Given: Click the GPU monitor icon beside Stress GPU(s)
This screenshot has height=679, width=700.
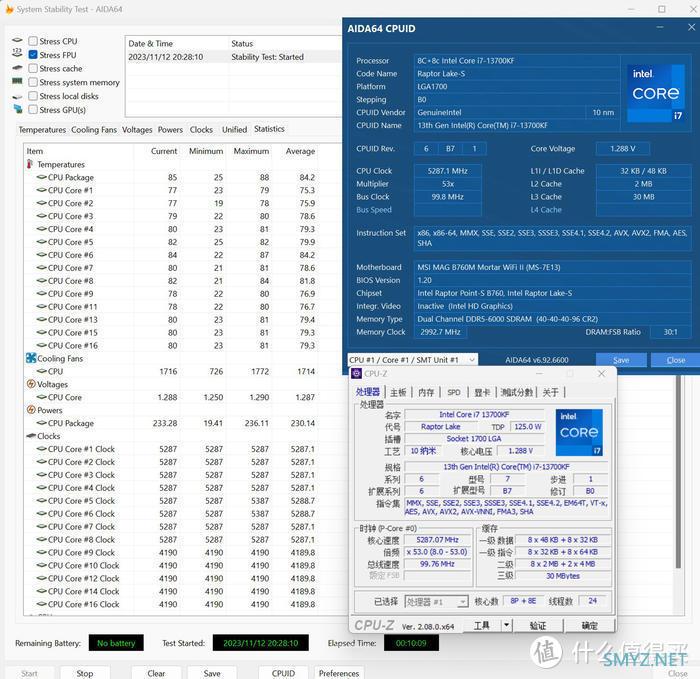Looking at the screenshot, I should click(17, 108).
